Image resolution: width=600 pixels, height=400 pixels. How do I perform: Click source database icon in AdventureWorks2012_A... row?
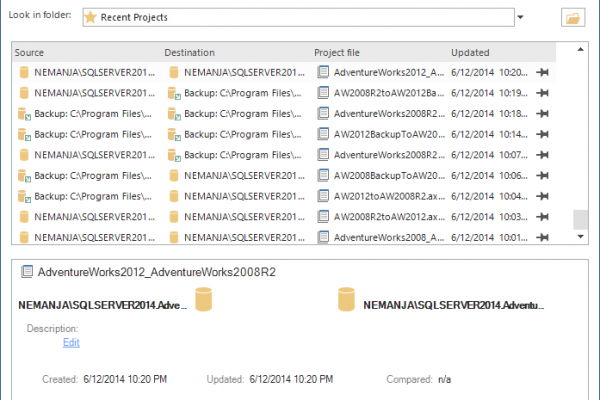[x=24, y=72]
